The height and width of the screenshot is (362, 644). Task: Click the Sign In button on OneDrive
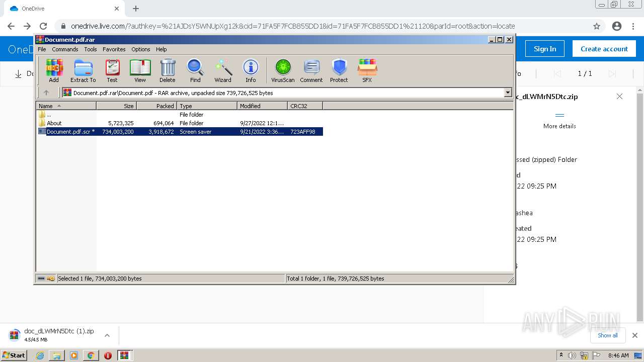tap(545, 49)
